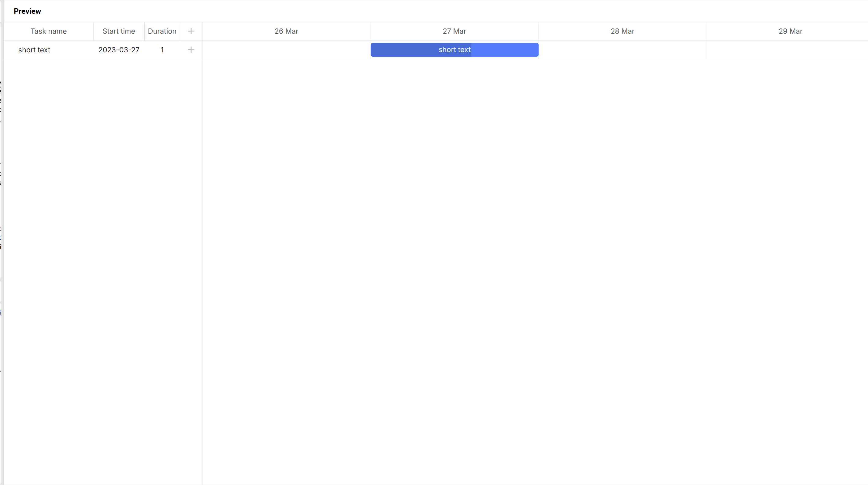The width and height of the screenshot is (868, 485).
Task: Click the plus icon in grid header
Action: (191, 31)
